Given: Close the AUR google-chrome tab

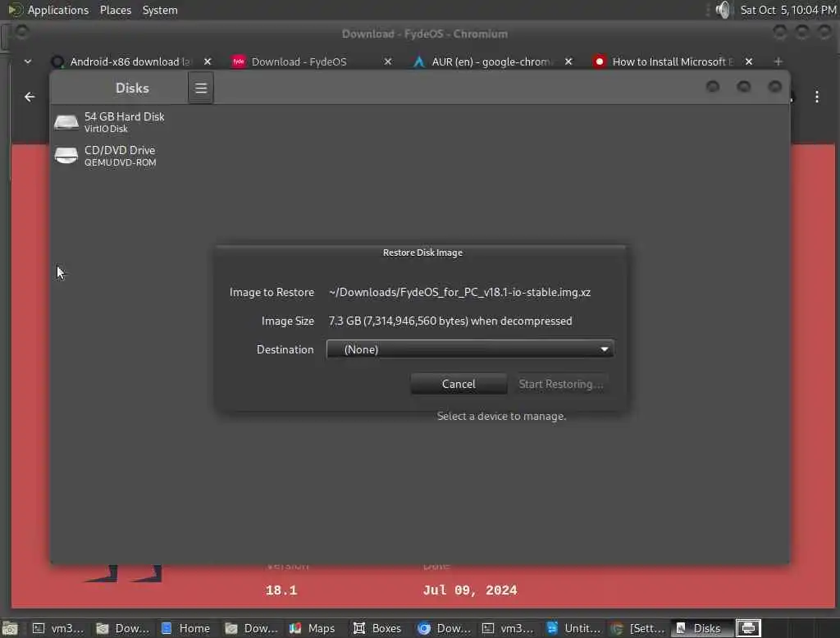Looking at the screenshot, I should 568,62.
